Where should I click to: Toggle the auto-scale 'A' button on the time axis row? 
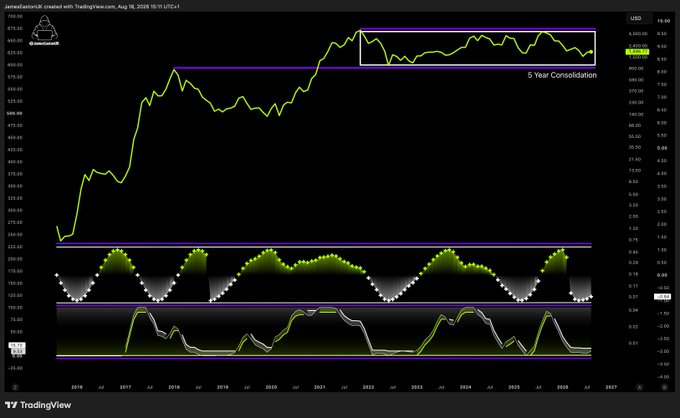pyautogui.click(x=640, y=387)
